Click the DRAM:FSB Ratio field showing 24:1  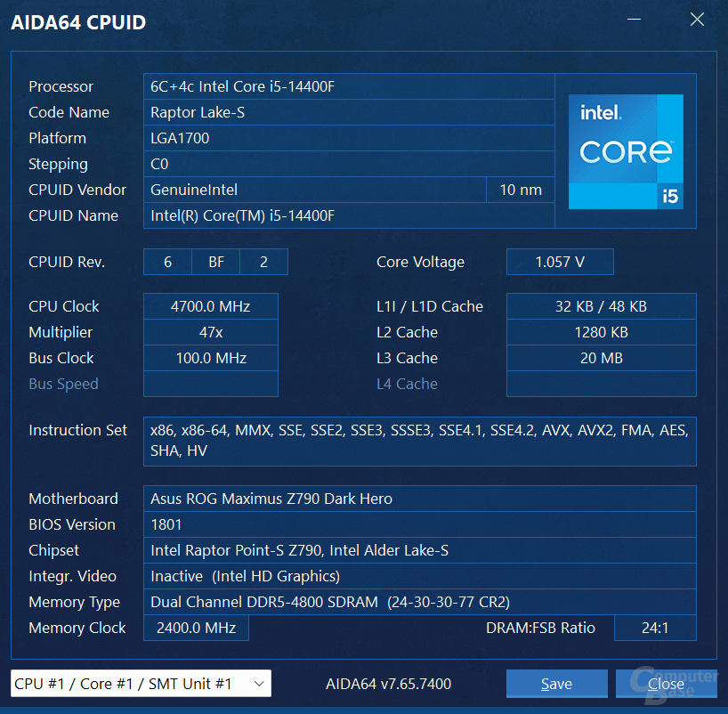point(655,628)
